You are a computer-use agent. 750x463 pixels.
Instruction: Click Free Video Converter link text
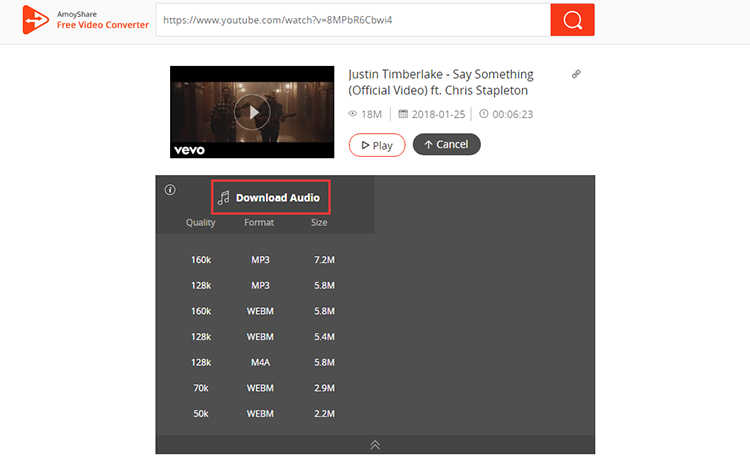[103, 25]
